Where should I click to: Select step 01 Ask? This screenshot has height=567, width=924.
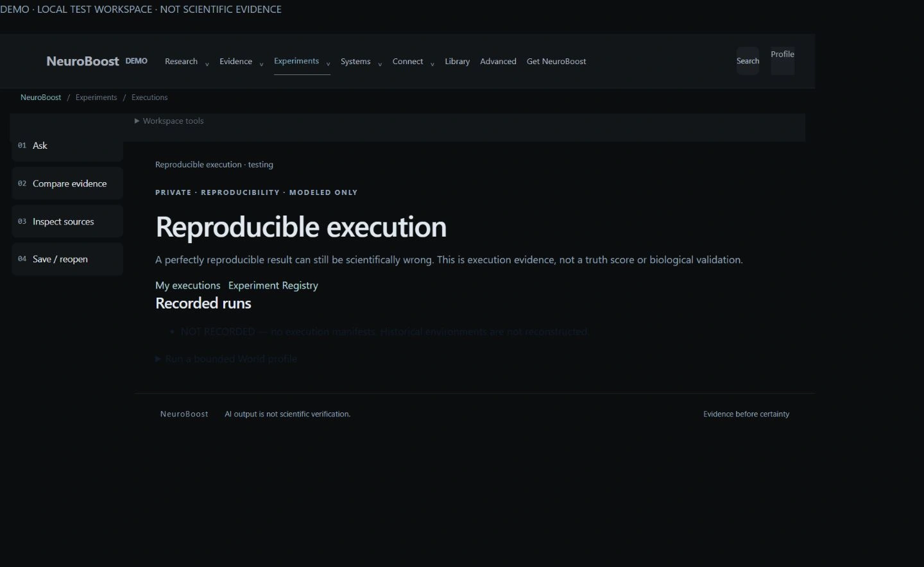(67, 146)
